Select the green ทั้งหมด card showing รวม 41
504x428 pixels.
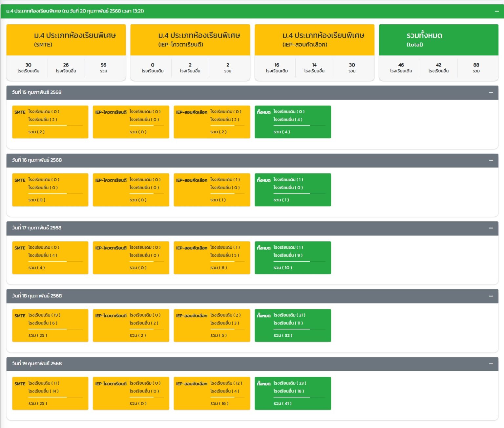[x=293, y=393]
